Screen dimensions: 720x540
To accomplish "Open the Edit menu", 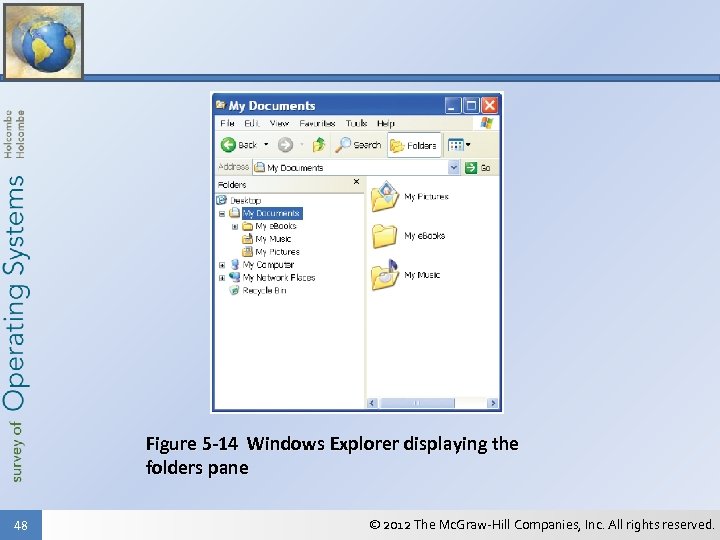I will 252,123.
